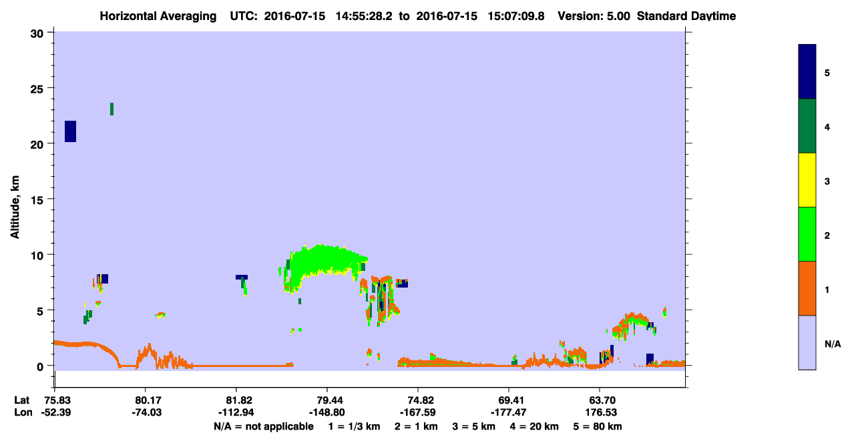The image size is (868, 445).
Task: Click the 'Lon' row label
Action: pos(22,412)
